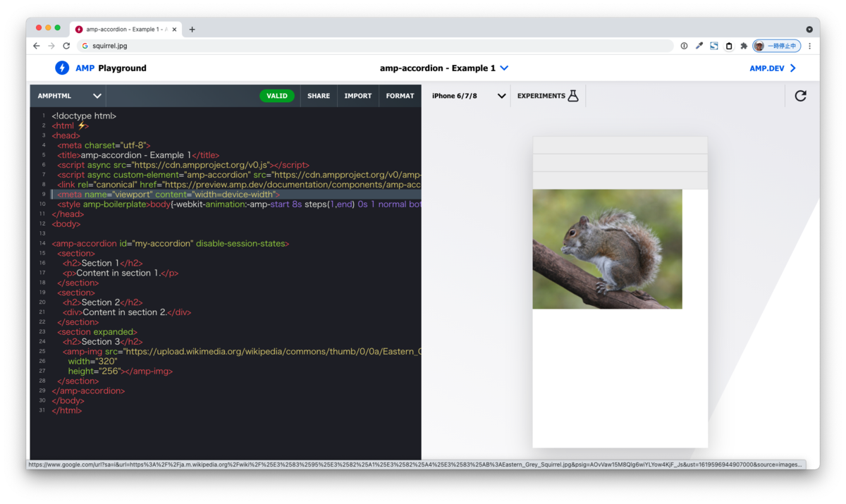Click the Content in section 2. code line

(x=127, y=312)
